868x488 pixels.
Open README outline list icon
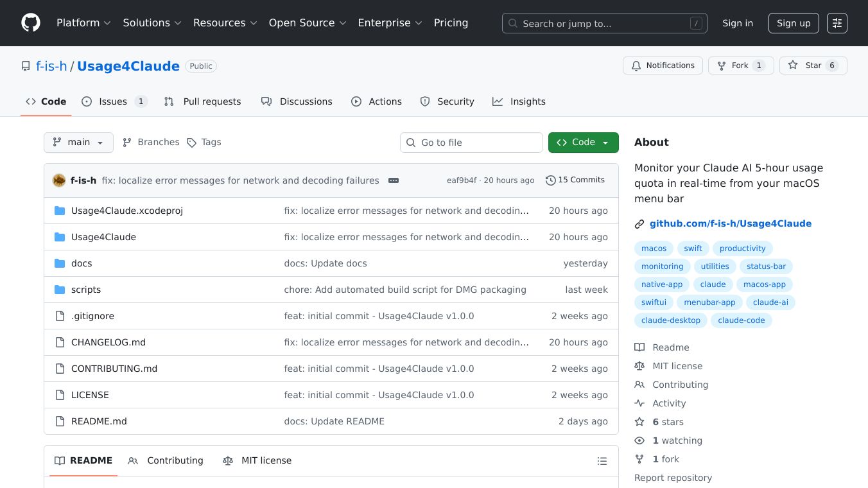(x=602, y=461)
